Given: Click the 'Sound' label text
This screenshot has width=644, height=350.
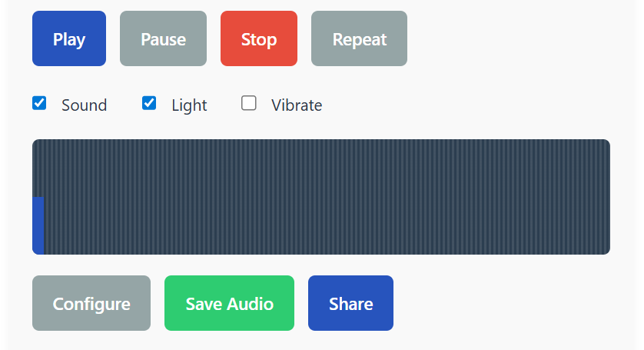Looking at the screenshot, I should point(84,105).
